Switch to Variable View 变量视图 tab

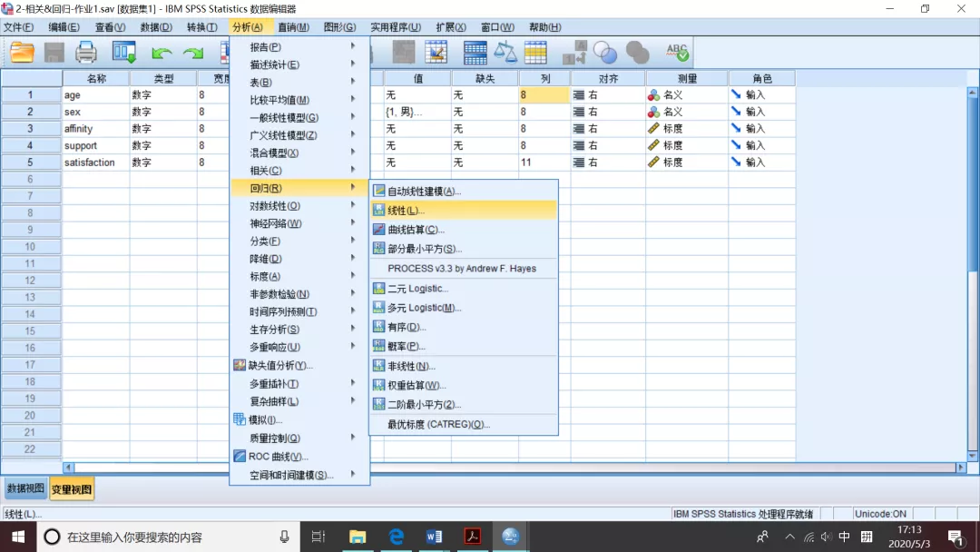(x=72, y=488)
